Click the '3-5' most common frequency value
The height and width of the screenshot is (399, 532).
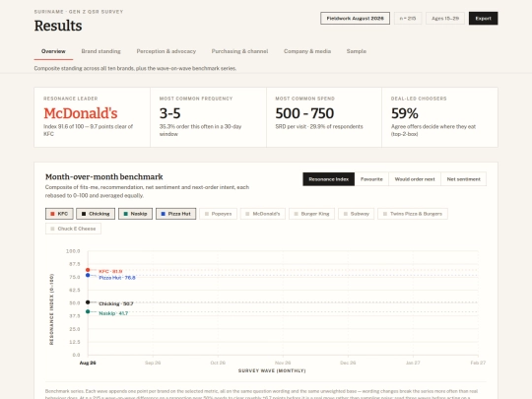[170, 113]
